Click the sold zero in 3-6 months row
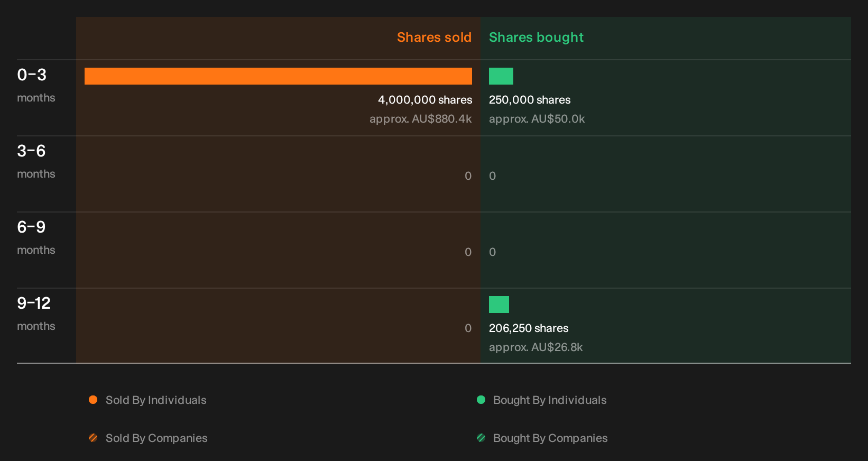 468,176
